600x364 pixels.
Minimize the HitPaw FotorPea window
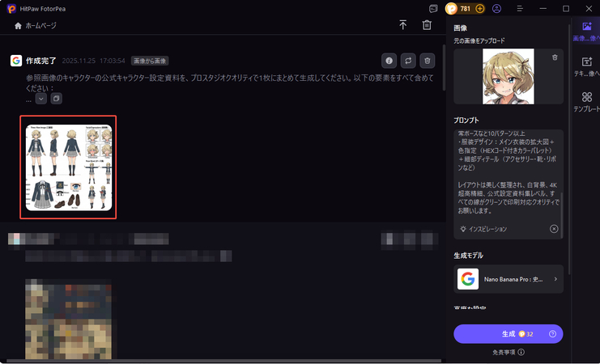[543, 8]
